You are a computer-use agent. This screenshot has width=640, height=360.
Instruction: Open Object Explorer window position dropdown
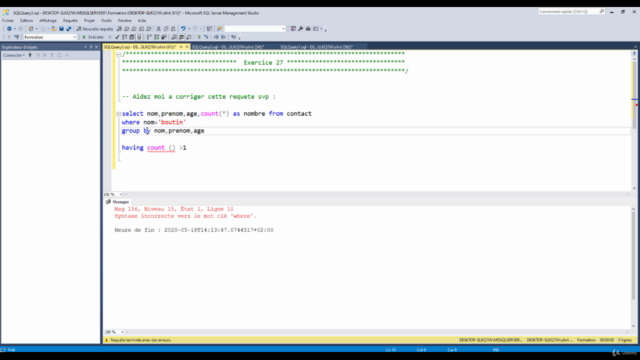(85, 47)
